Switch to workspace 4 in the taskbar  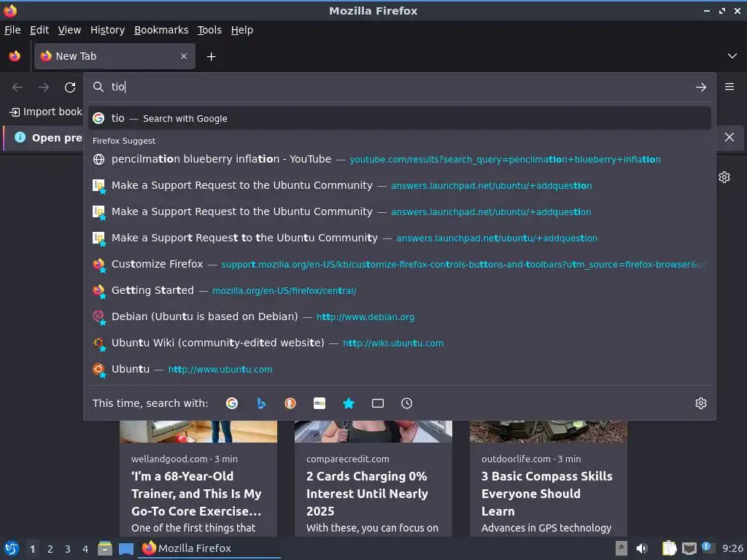point(85,549)
